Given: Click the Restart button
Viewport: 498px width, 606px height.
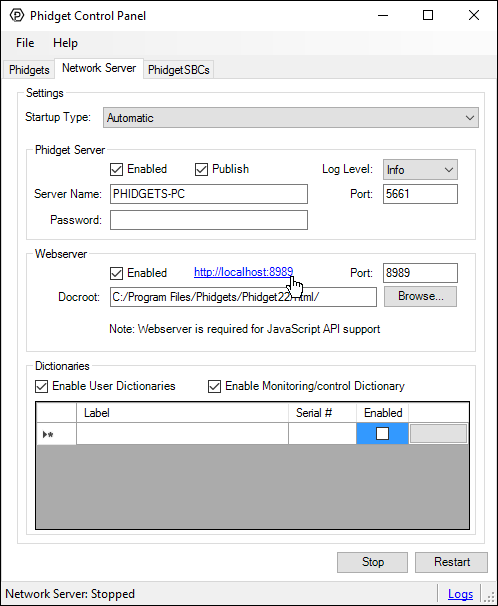Looking at the screenshot, I should coord(452,562).
